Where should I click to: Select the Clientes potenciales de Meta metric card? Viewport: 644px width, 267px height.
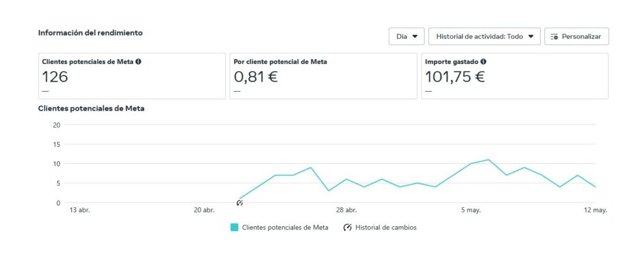[132, 76]
